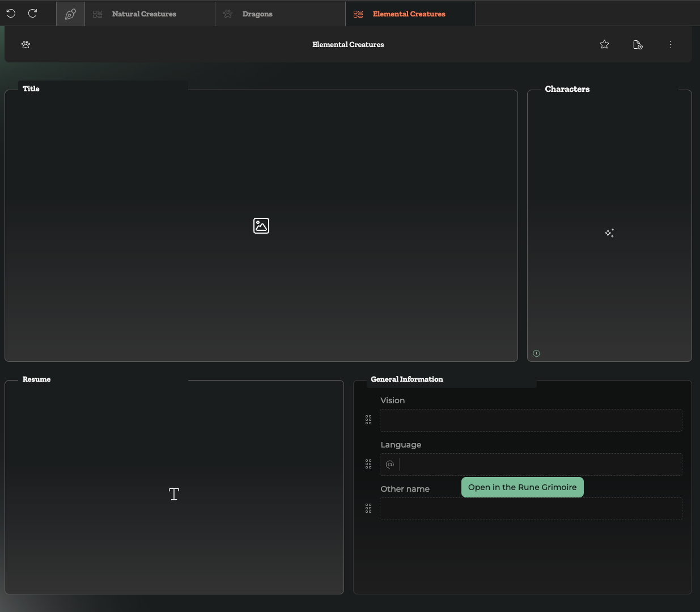Click the add document icon
This screenshot has height=612, width=700.
[x=638, y=45]
